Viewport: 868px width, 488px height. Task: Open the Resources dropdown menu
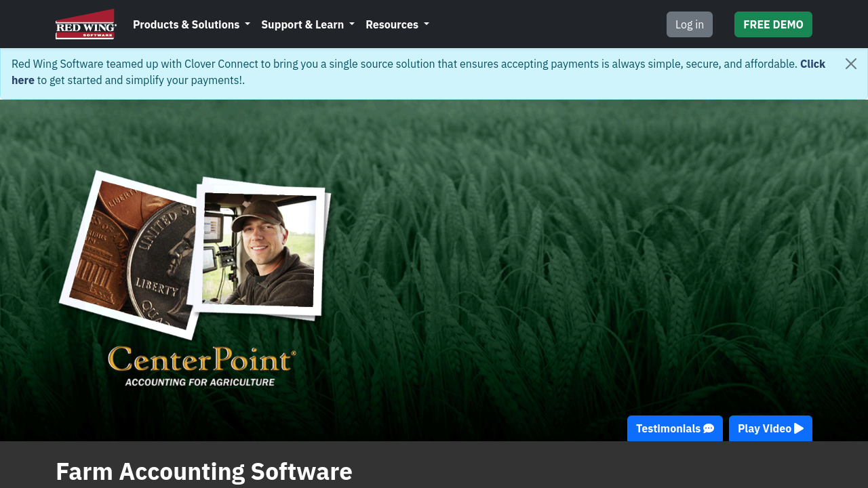pyautogui.click(x=397, y=24)
